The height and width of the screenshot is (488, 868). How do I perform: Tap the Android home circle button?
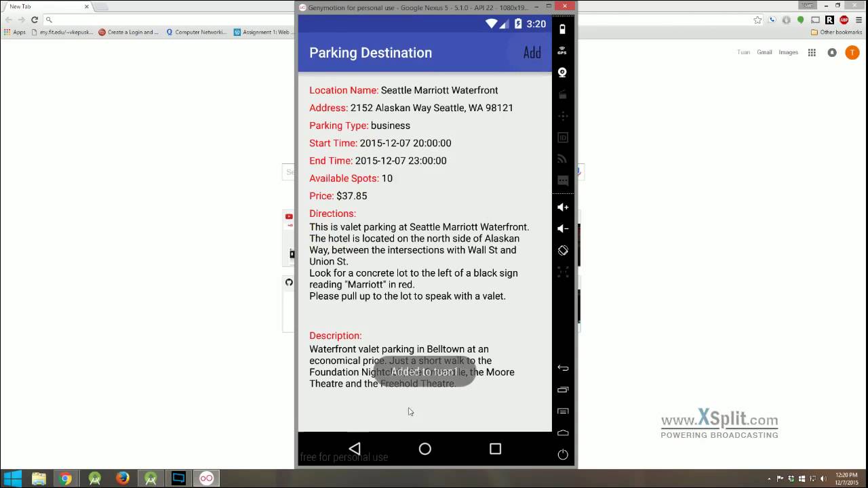(425, 449)
